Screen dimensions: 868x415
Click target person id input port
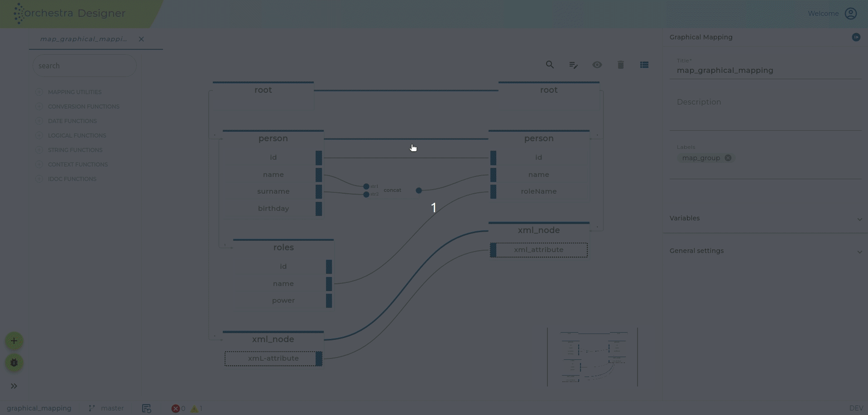coord(493,157)
